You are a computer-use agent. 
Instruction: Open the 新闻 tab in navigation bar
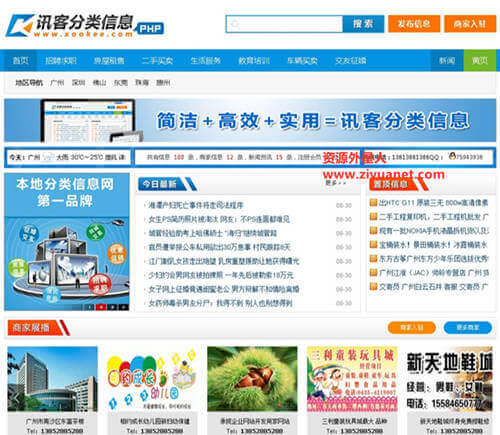pyautogui.click(x=447, y=61)
